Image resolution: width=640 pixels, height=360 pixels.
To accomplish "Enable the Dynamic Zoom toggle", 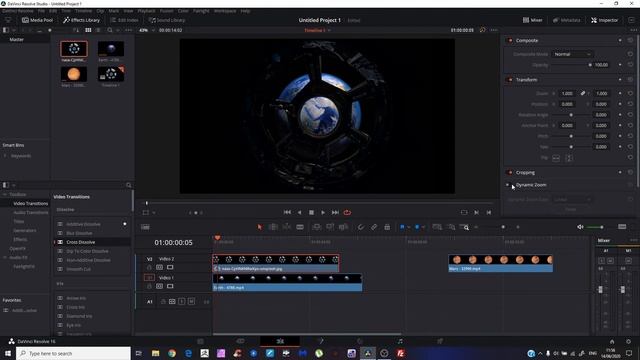I will coord(510,185).
